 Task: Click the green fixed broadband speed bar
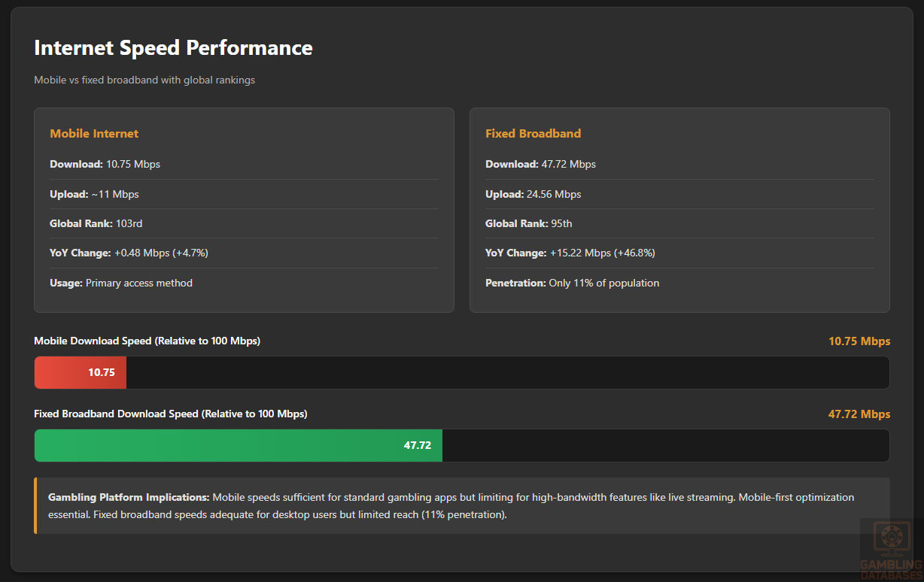[238, 445]
